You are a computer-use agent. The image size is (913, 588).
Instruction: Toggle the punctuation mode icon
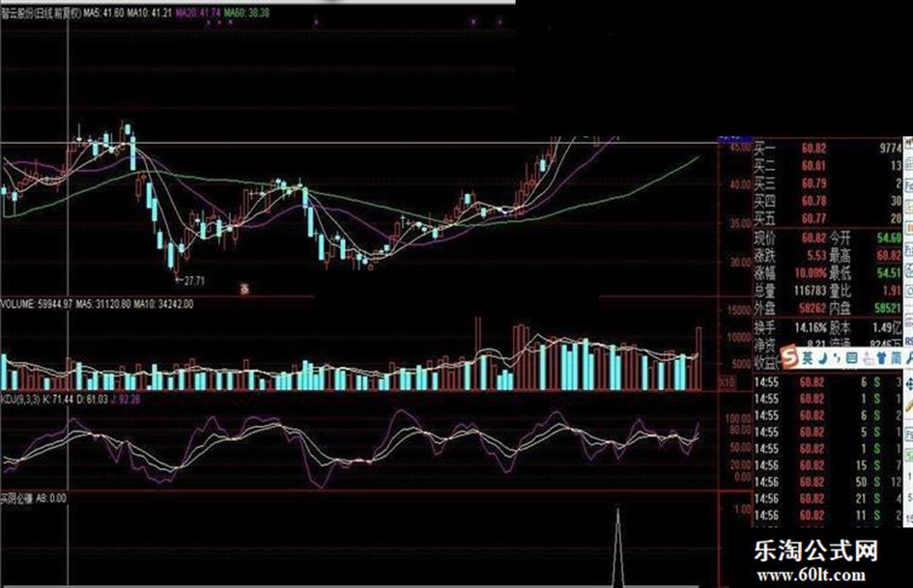point(836,358)
